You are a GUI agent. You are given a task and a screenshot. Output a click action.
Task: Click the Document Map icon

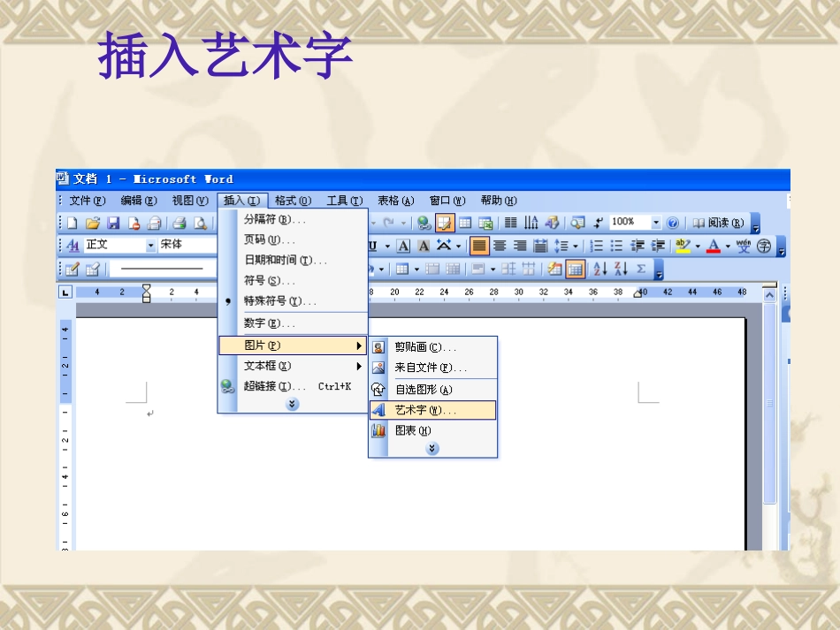tap(577, 223)
